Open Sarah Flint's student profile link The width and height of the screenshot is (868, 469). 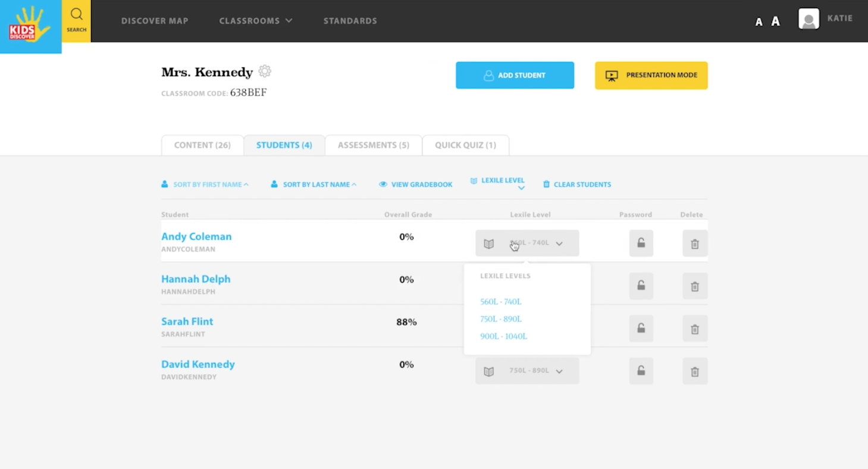tap(187, 321)
